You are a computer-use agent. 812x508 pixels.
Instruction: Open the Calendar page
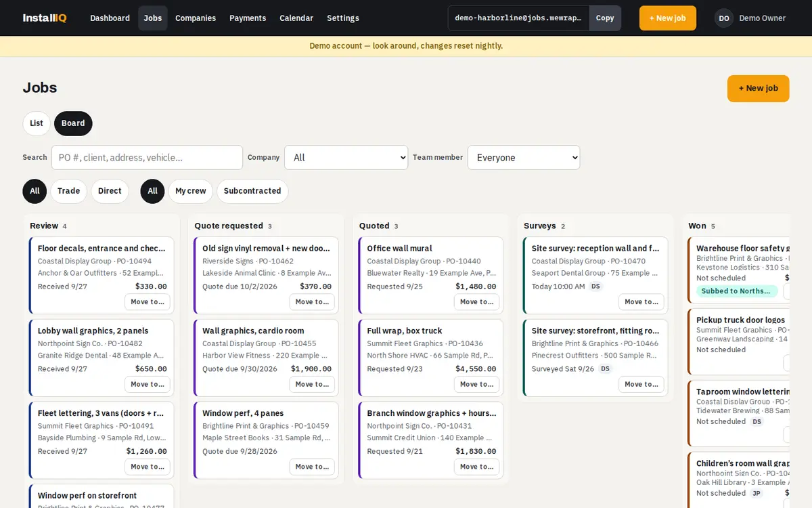[x=296, y=18]
